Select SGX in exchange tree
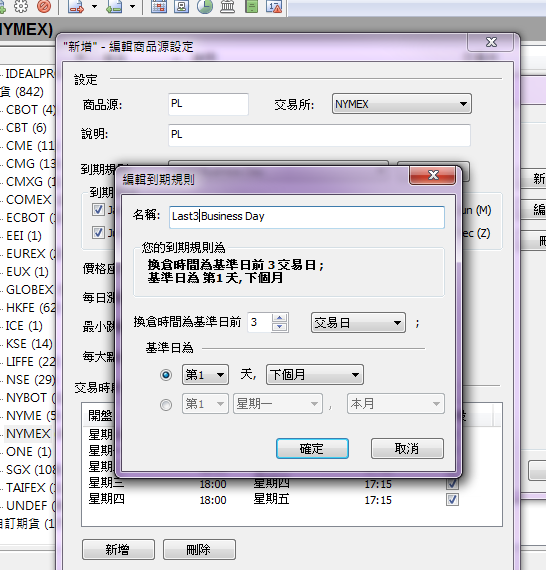The image size is (546, 570). [x=31, y=470]
